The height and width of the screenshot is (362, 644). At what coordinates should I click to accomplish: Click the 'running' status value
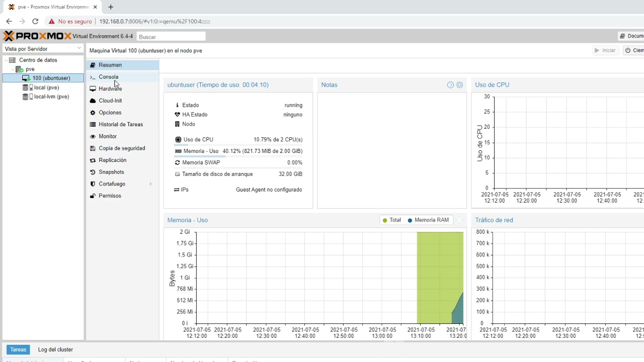pyautogui.click(x=293, y=105)
